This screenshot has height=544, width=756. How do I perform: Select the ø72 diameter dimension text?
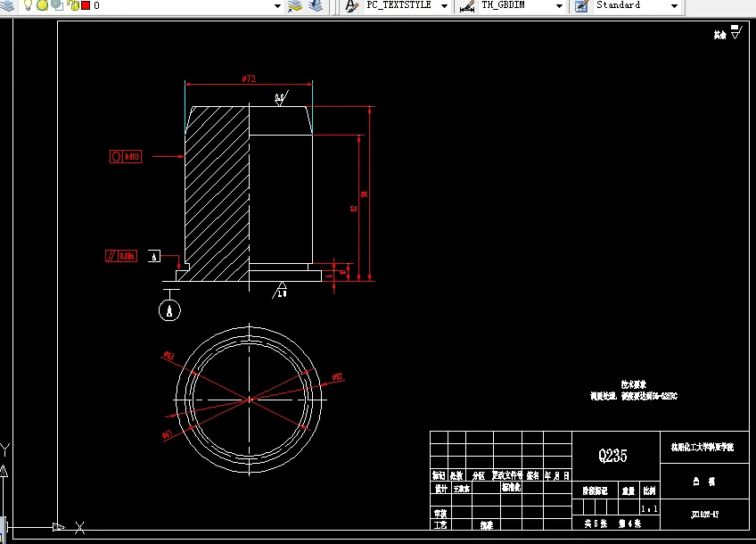coord(249,78)
